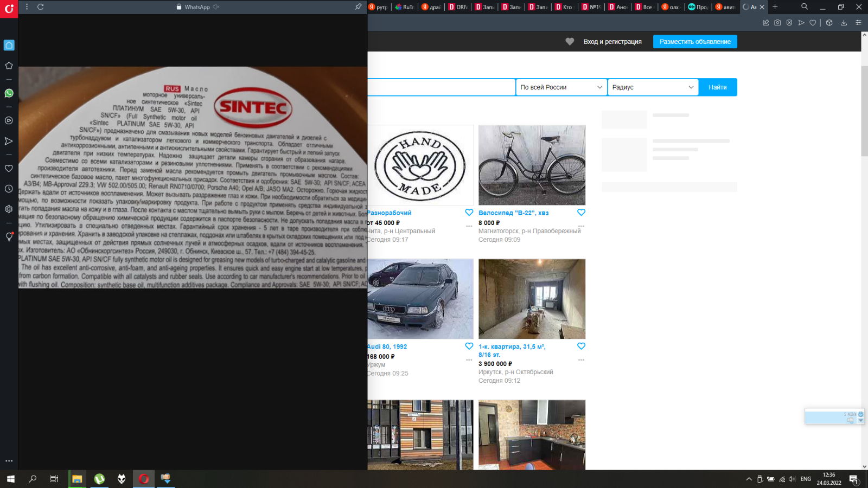Open a new tab with plus button
Viewport: 868px width, 488px height.
(775, 7)
